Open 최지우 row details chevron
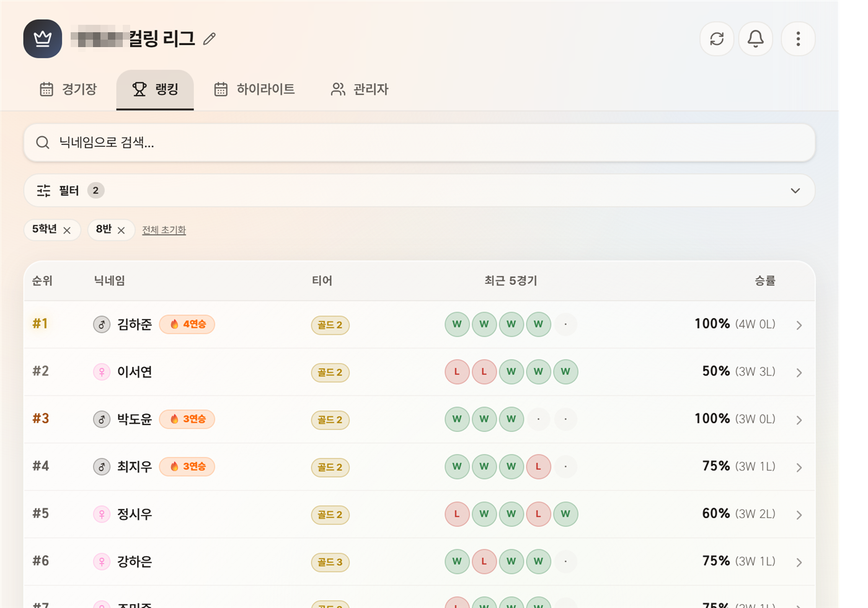This screenshot has width=868, height=608. (799, 467)
